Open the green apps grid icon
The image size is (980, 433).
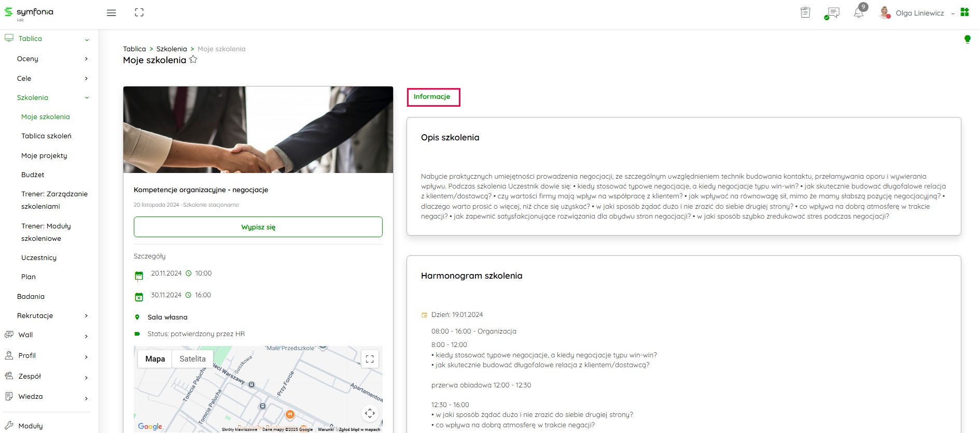coord(964,12)
